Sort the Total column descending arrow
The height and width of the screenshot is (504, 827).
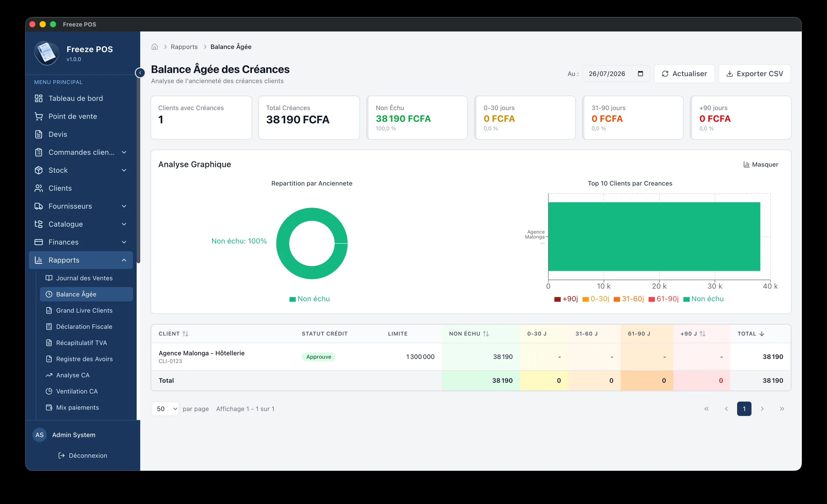(761, 334)
